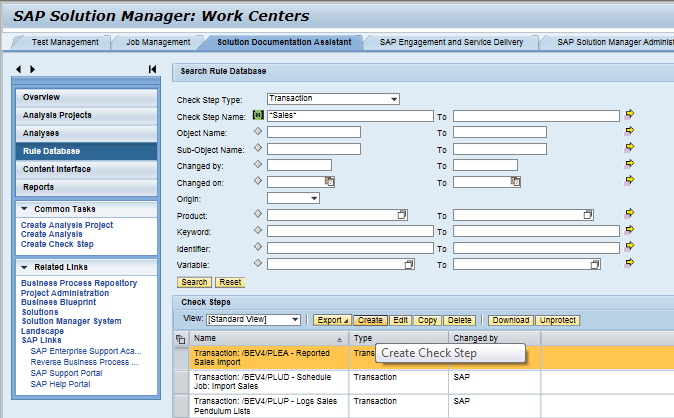Open Analyses in the navigation menu
Viewport: 674px width, 418px height.
(86, 134)
